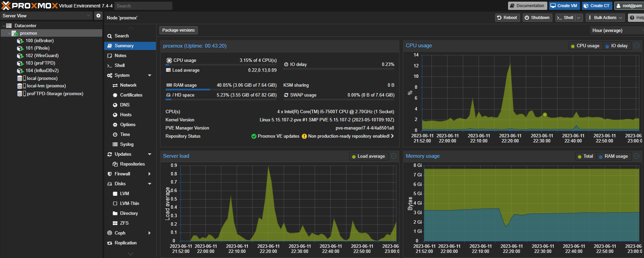Open LVM-Thin disk page
This screenshot has width=644, height=258.
tap(130, 204)
